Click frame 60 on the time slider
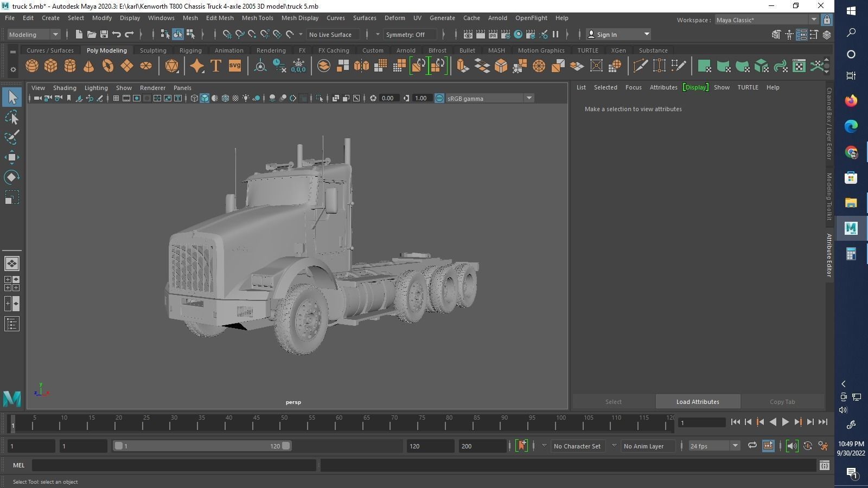 tap(339, 422)
